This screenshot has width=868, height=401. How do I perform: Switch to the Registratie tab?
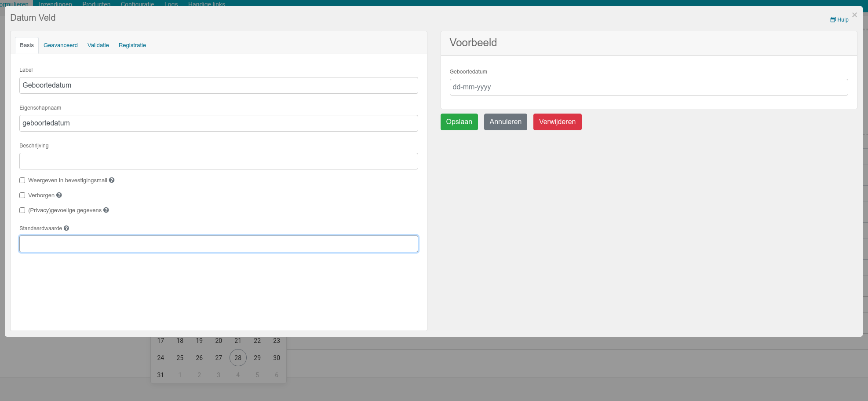[132, 45]
